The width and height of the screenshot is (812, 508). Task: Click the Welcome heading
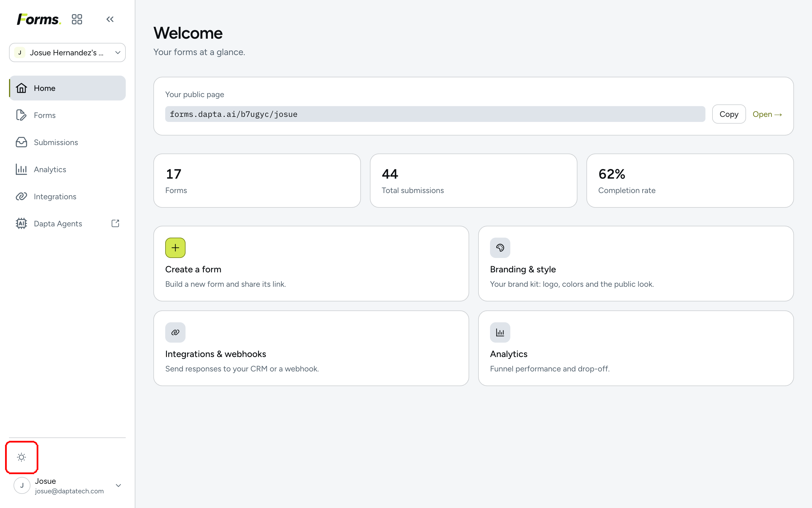pos(188,33)
